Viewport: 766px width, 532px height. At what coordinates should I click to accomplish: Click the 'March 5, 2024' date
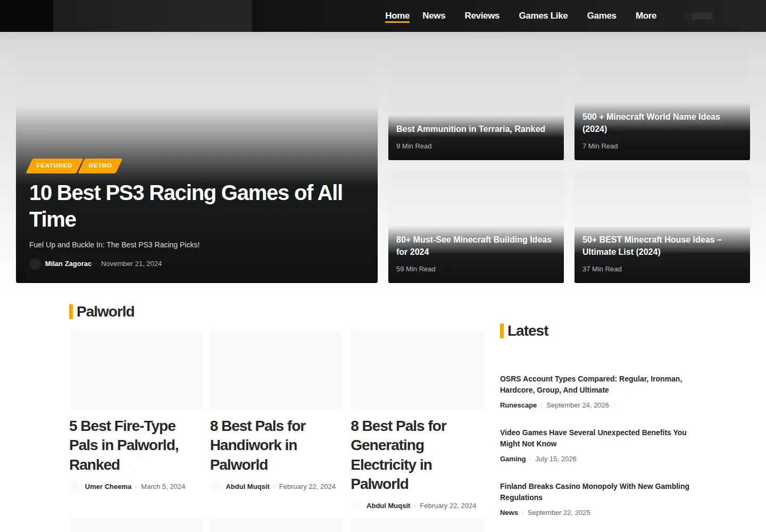click(163, 487)
